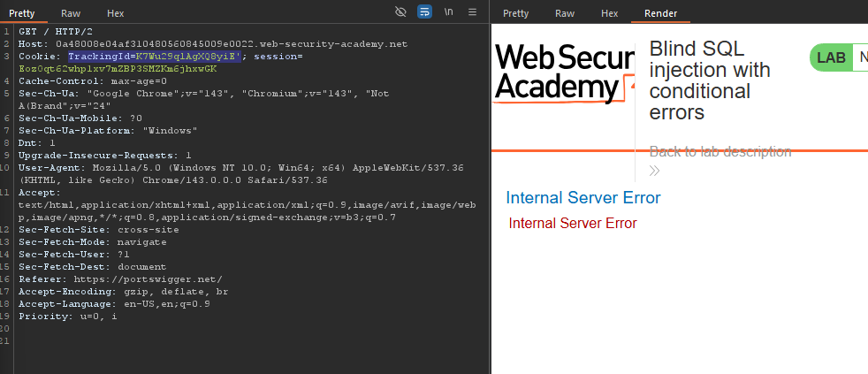Click the Priority: u=0, i line
The image size is (868, 374).
pyautogui.click(x=67, y=317)
